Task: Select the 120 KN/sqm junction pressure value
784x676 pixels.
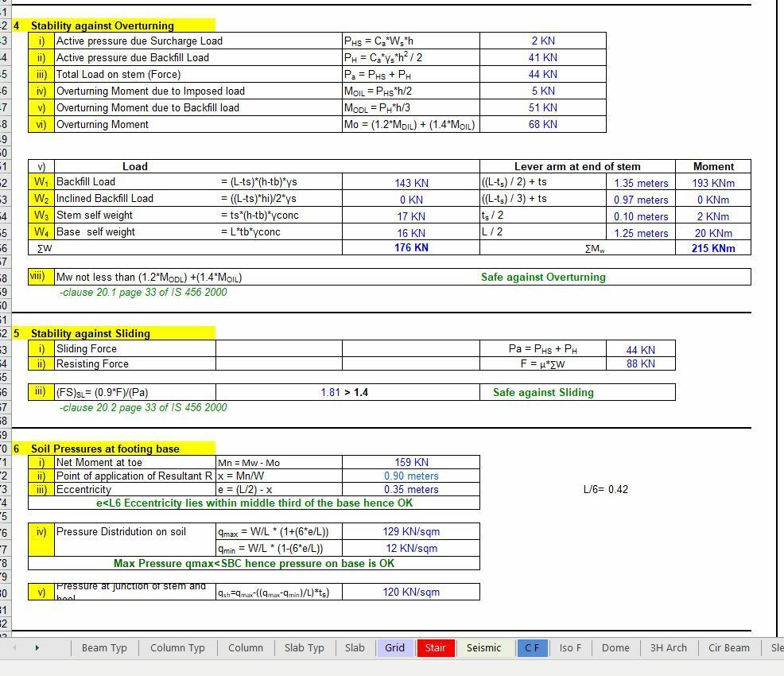Action: coord(411,592)
